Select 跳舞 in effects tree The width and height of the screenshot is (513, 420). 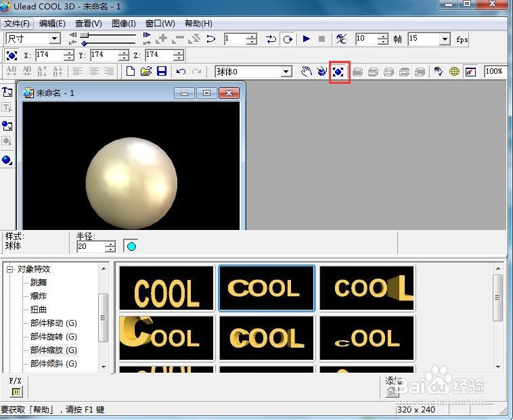coord(39,283)
